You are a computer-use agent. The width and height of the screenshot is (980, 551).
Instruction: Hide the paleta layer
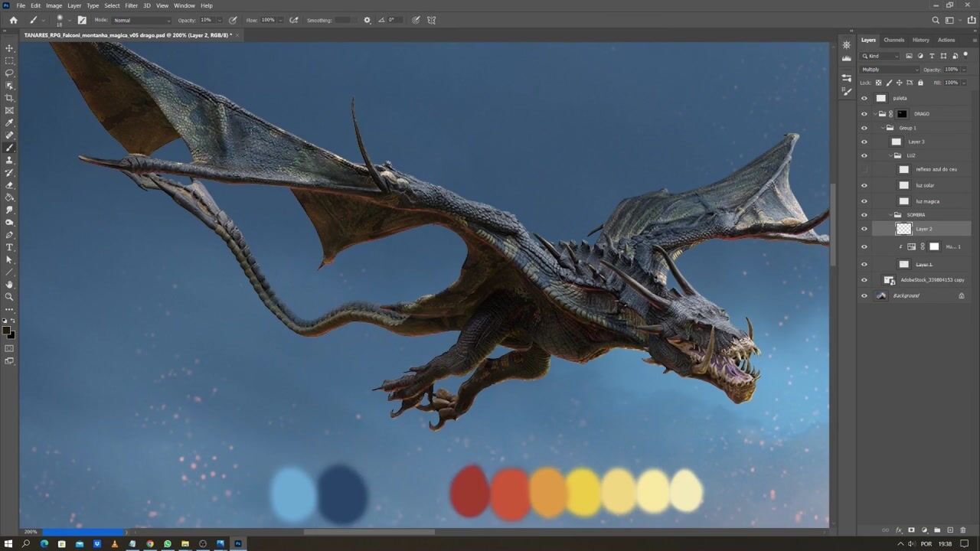click(x=864, y=98)
